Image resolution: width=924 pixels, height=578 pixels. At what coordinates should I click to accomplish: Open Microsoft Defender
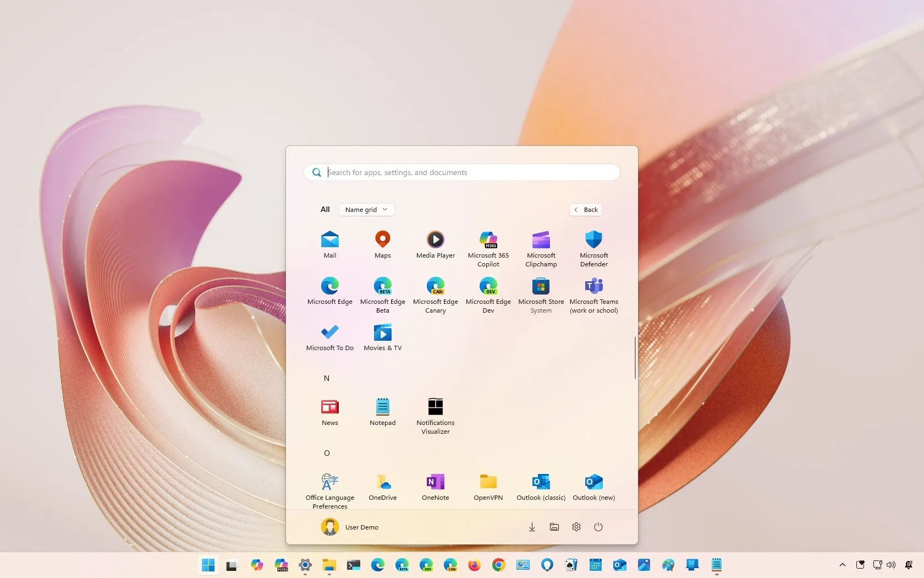[593, 249]
